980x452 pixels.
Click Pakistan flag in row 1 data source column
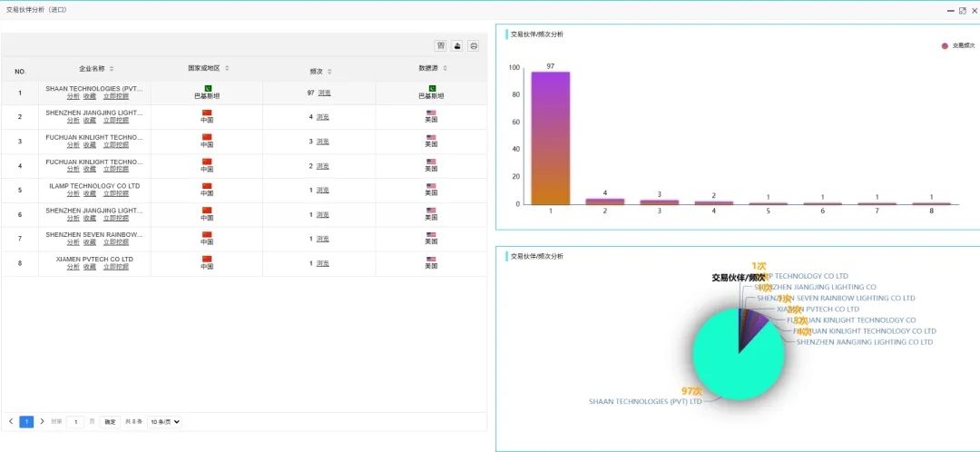[x=432, y=88]
